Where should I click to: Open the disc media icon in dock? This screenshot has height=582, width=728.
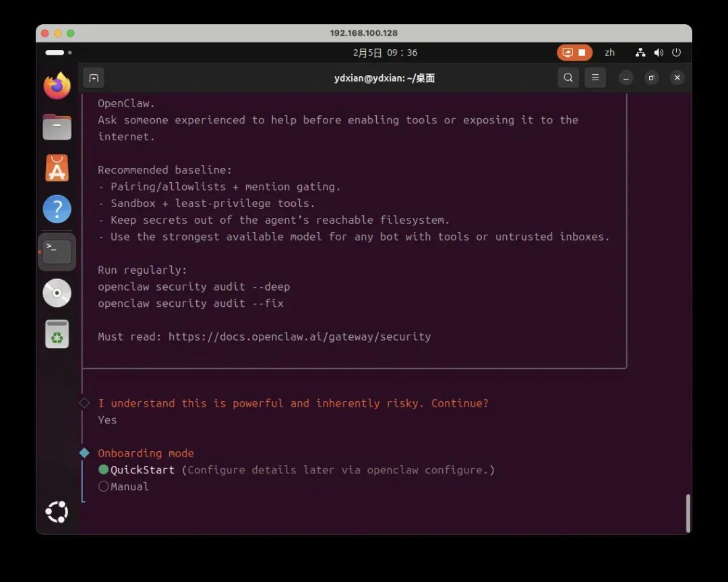click(x=57, y=293)
